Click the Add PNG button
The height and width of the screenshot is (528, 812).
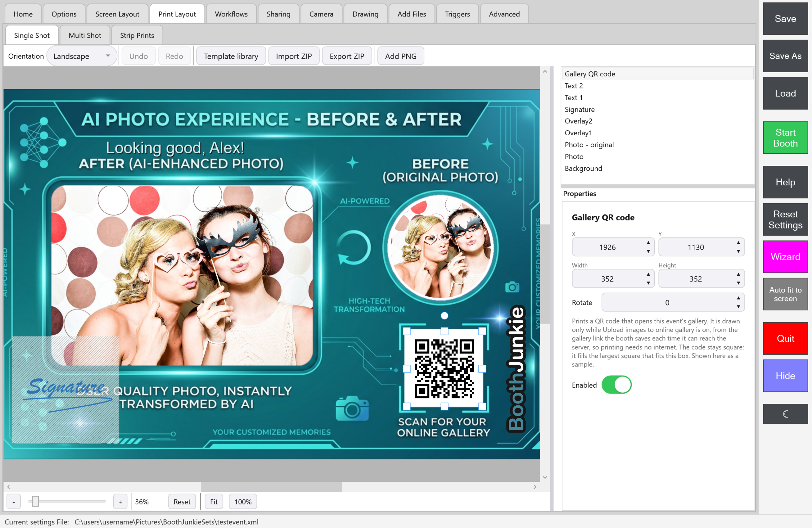[401, 56]
